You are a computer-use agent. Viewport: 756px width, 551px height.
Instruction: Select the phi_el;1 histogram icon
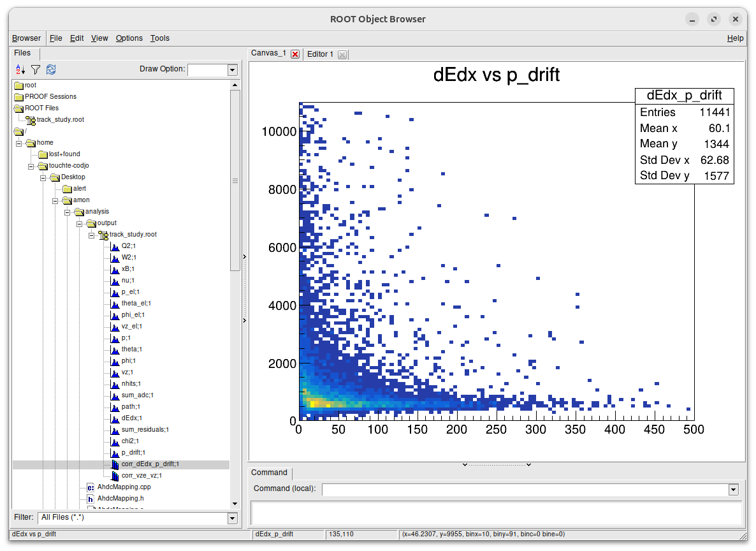click(115, 315)
